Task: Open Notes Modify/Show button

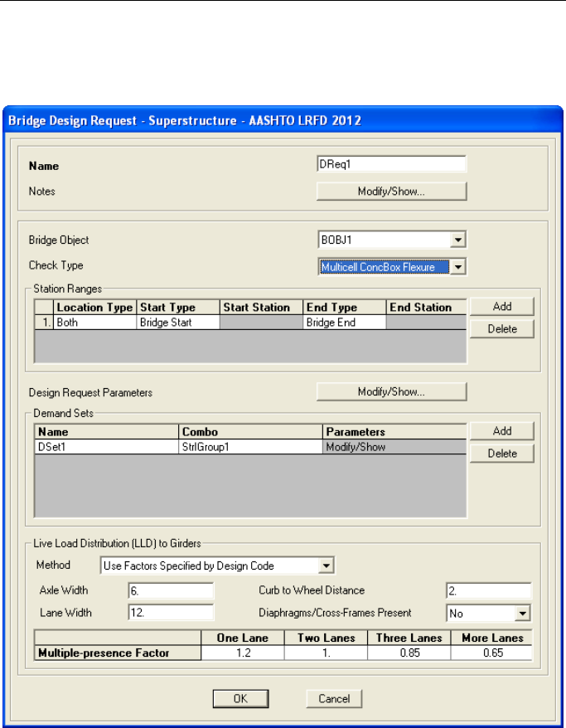Action: click(x=392, y=192)
